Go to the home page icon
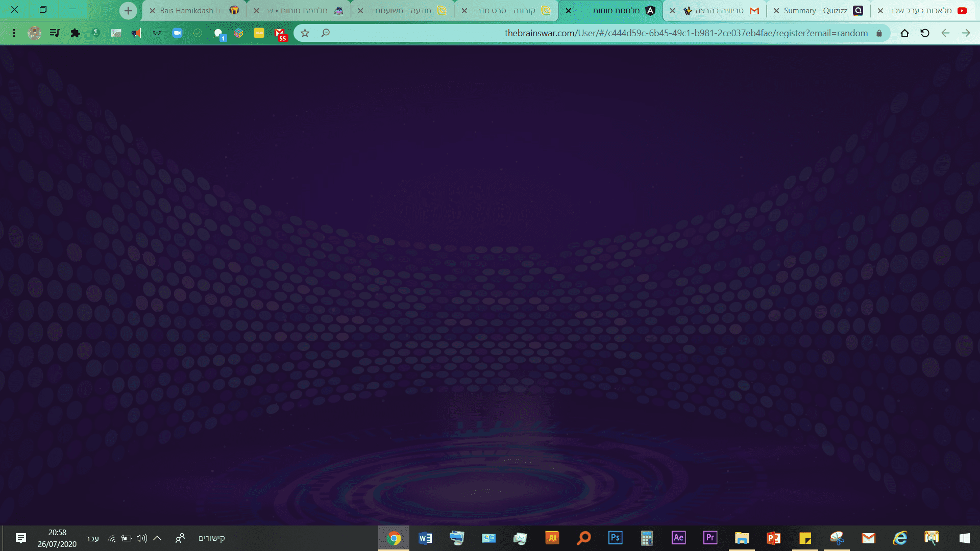This screenshot has height=551, width=980. tap(904, 33)
